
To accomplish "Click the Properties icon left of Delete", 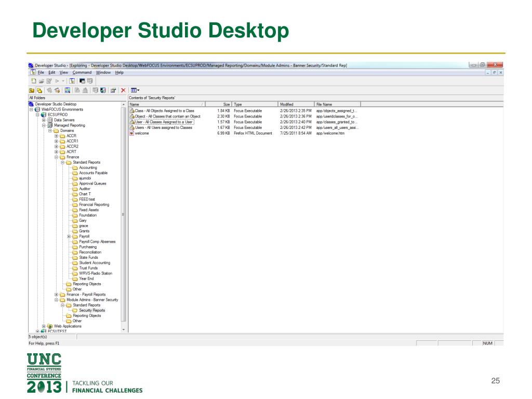I will coord(113,90).
